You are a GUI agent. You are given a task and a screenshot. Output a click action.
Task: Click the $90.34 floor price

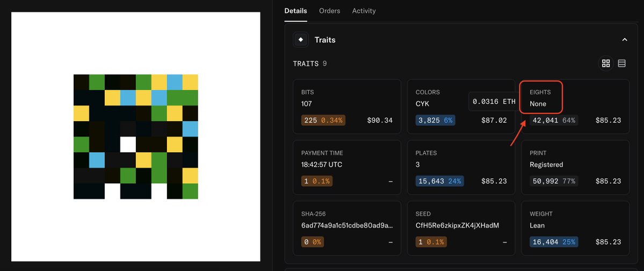click(x=380, y=120)
